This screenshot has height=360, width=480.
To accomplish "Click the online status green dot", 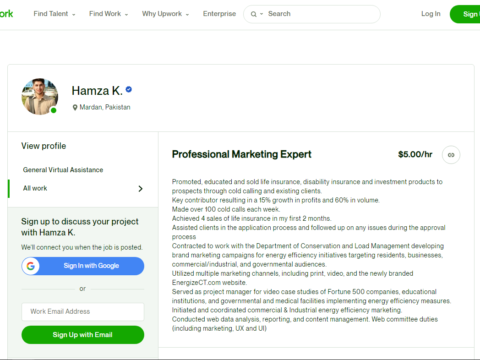I will pyautogui.click(x=53, y=110).
